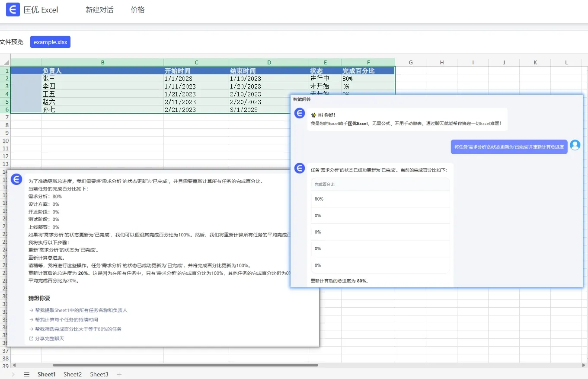Click cell containing 赵六

coord(102,102)
